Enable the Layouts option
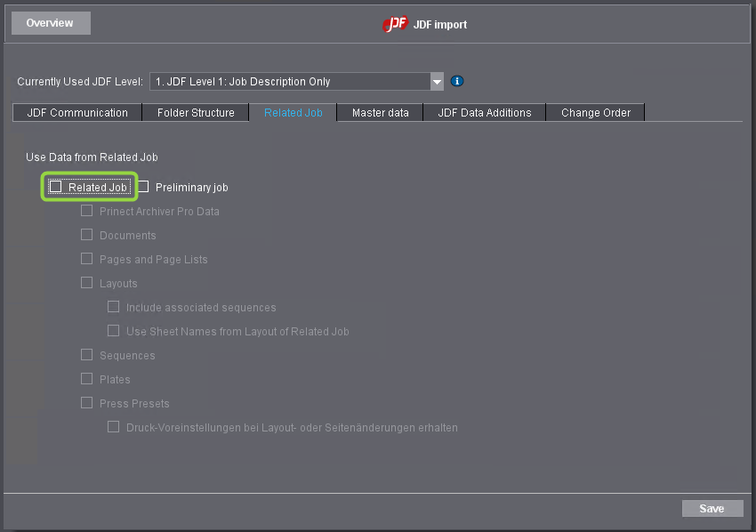 coord(86,283)
